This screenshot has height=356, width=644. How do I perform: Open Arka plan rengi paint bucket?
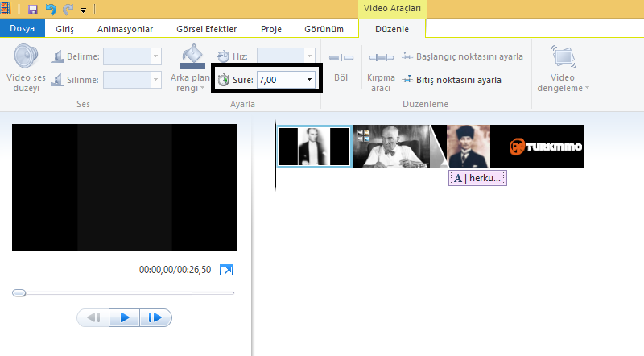[x=190, y=68]
